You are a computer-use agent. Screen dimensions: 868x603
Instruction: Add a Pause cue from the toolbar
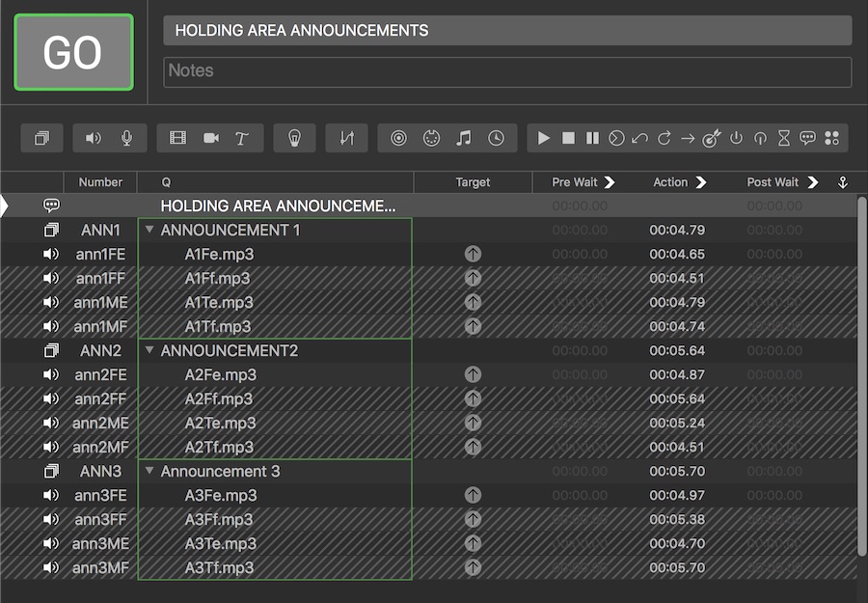click(x=592, y=138)
